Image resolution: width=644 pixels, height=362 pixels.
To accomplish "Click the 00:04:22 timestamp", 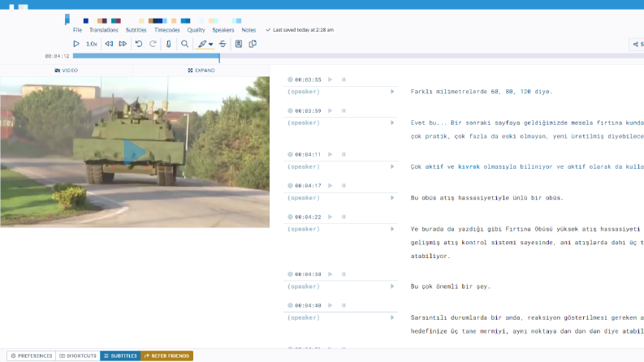I will tap(308, 217).
